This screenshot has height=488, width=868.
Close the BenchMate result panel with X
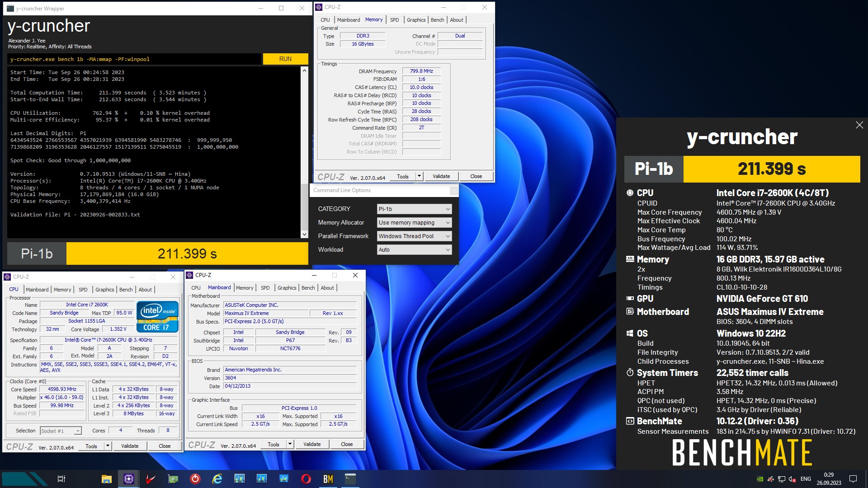pyautogui.click(x=859, y=125)
